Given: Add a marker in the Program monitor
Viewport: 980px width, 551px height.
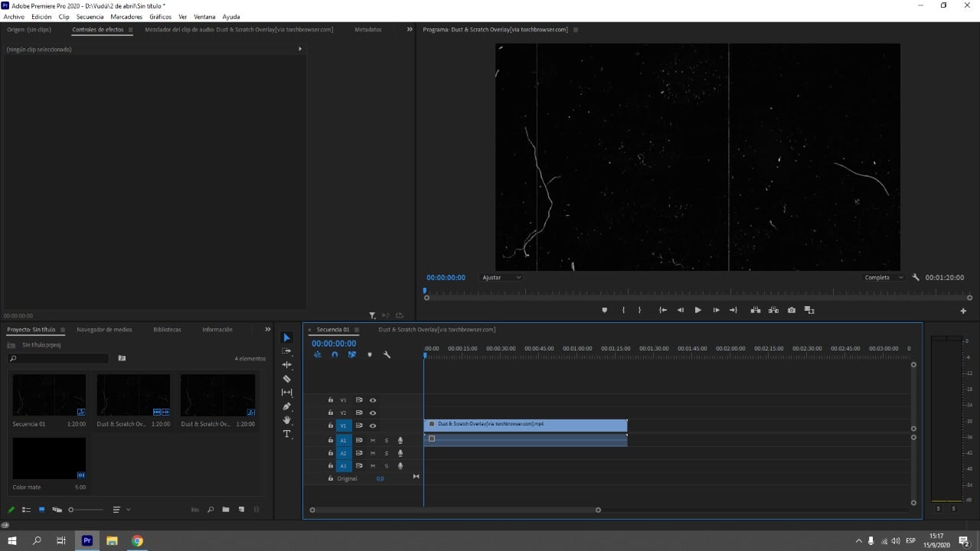Looking at the screenshot, I should pos(604,310).
